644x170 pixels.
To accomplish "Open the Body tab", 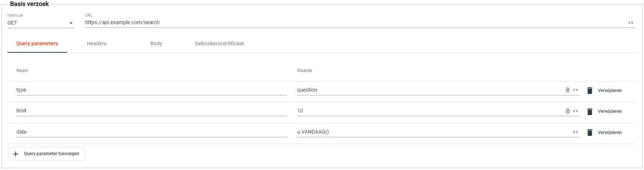I will [156, 43].
